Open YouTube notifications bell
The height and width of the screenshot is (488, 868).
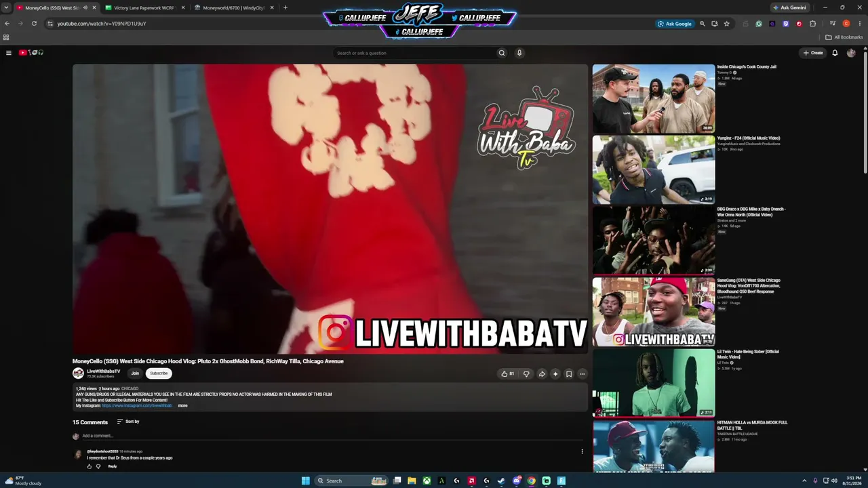point(835,53)
